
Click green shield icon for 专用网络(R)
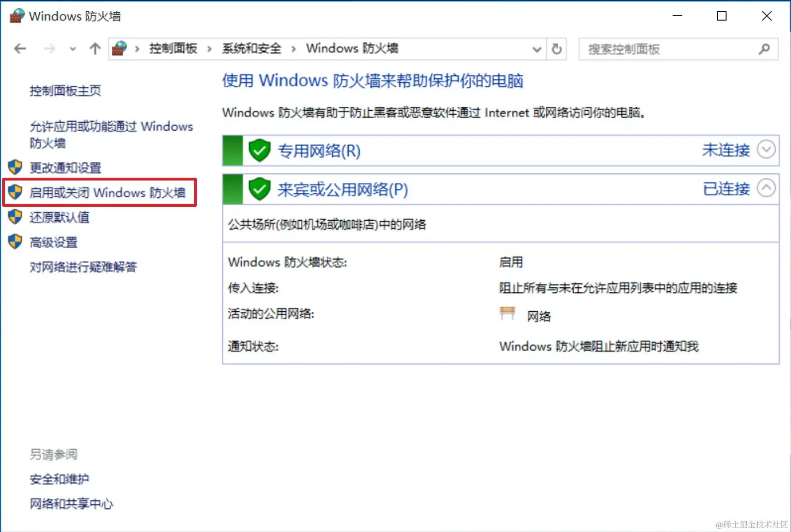coord(260,150)
